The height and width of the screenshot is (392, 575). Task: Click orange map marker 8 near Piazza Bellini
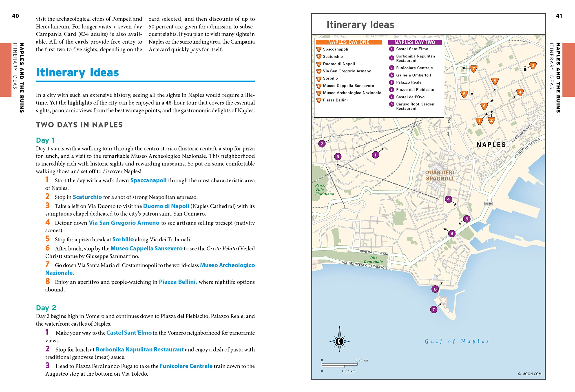coord(464,94)
